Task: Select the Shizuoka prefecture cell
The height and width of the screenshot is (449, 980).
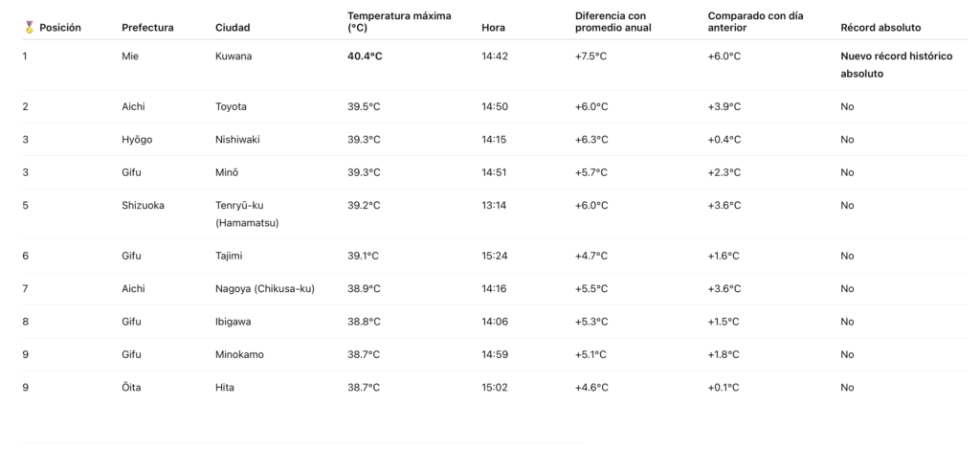Action: pyautogui.click(x=143, y=205)
